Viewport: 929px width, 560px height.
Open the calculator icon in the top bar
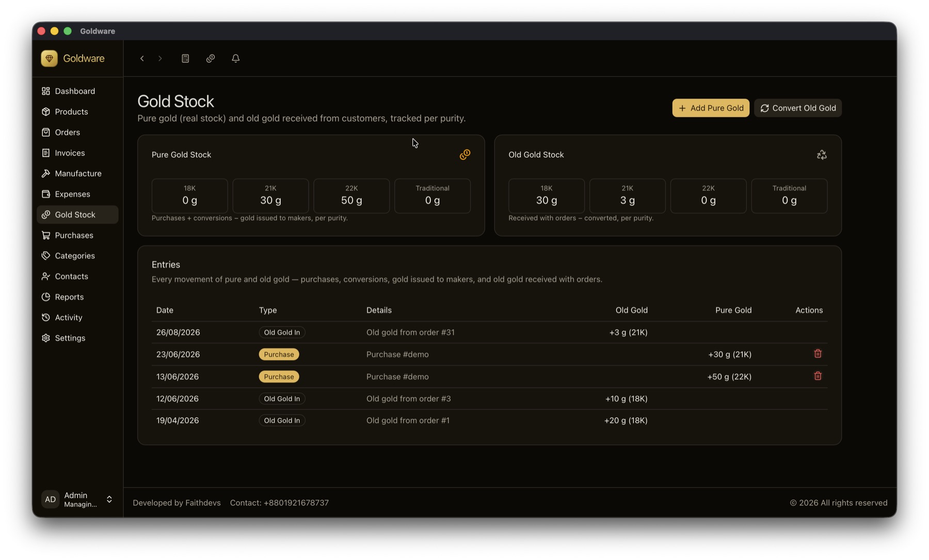tap(185, 58)
